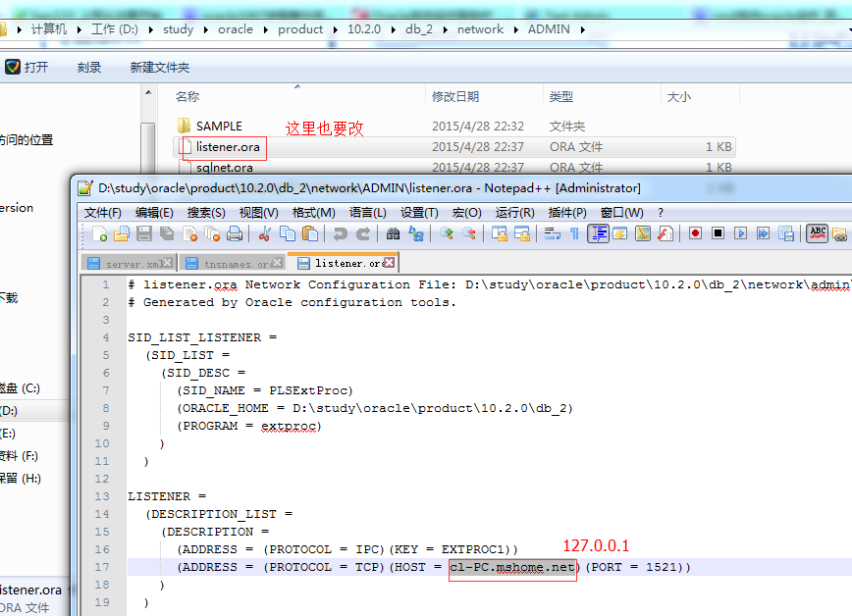Zoom in on the editor text
Screen dimensions: 852x616
coord(447,233)
